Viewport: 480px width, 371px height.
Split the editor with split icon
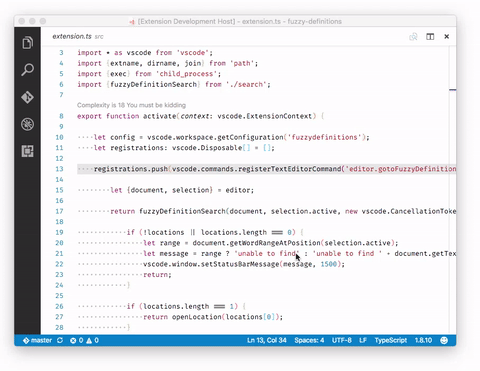click(430, 36)
